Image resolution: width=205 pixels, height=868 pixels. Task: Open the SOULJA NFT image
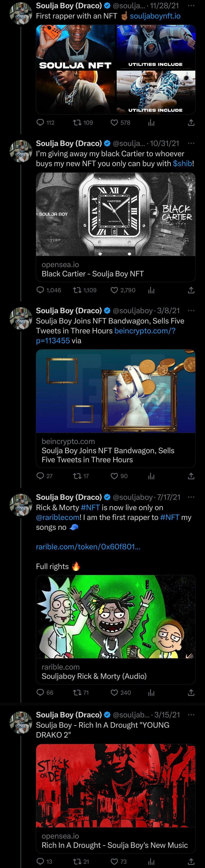pos(76,69)
